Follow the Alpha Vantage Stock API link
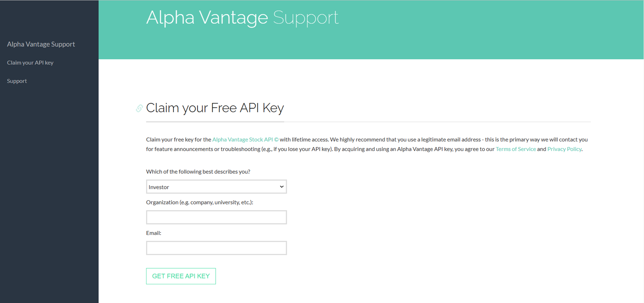The image size is (644, 303). [242, 139]
